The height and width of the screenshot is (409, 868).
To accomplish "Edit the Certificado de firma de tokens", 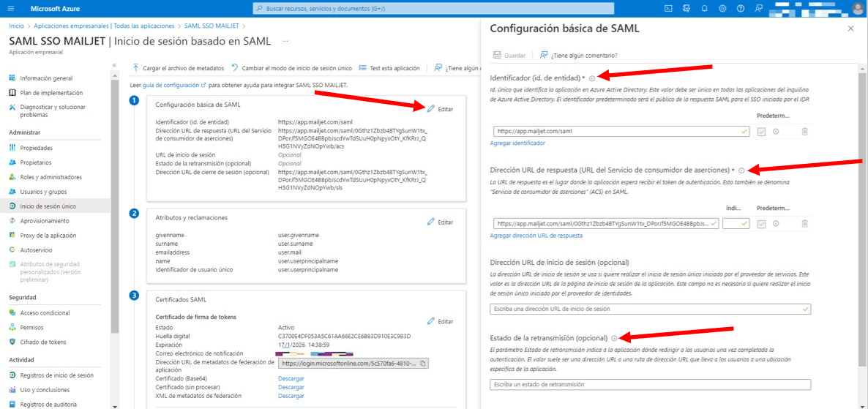I will coord(440,321).
